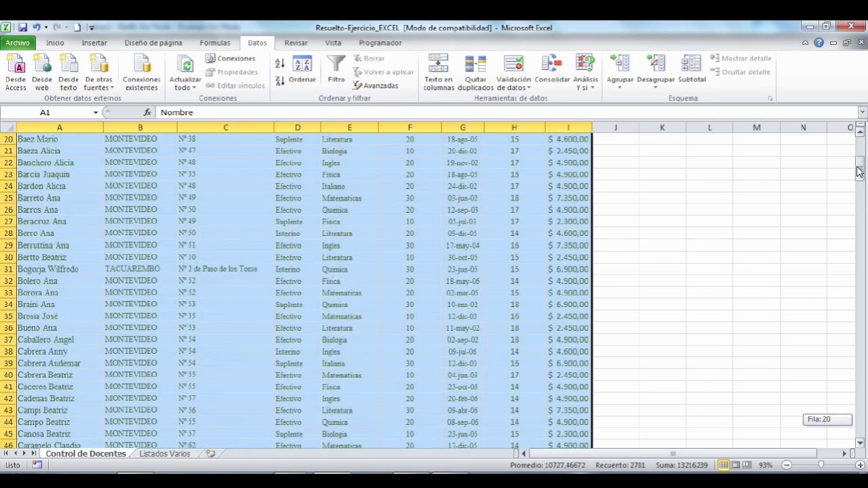
Task: Open the Archivo tab
Action: point(18,43)
